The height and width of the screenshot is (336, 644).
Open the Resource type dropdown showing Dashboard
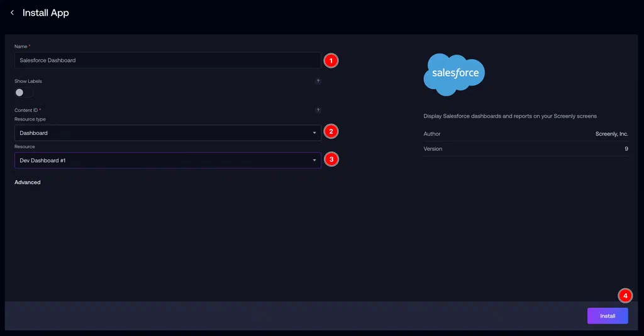pyautogui.click(x=167, y=133)
